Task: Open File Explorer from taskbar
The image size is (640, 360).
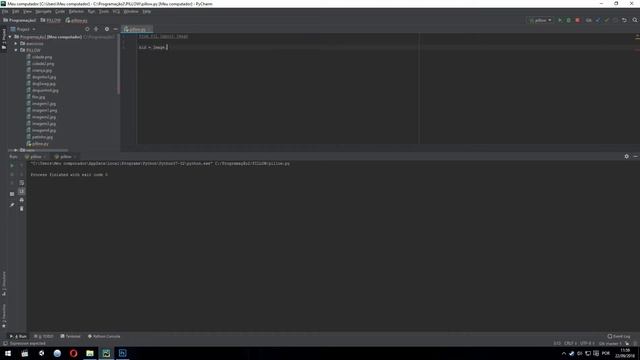Action: (90, 353)
